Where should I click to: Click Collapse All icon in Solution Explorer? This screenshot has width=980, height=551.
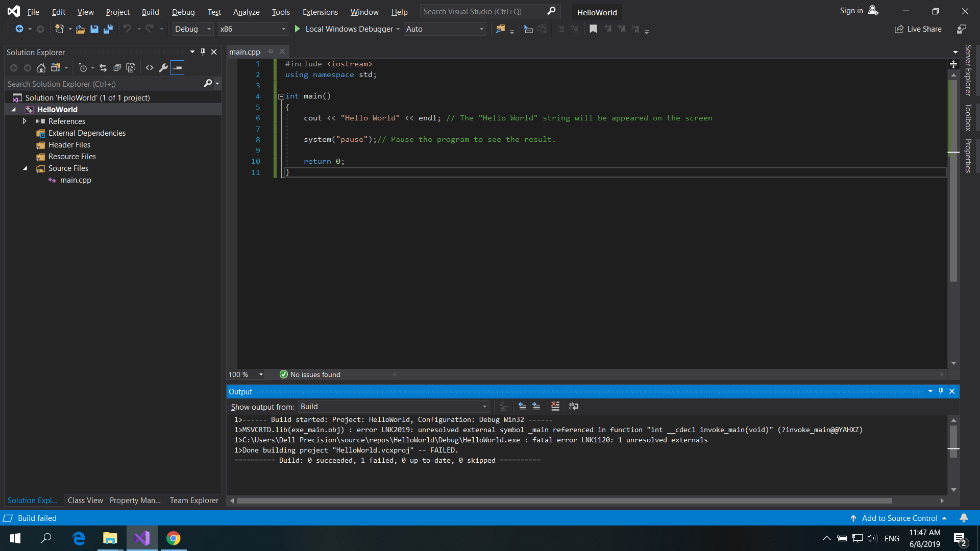tap(117, 68)
